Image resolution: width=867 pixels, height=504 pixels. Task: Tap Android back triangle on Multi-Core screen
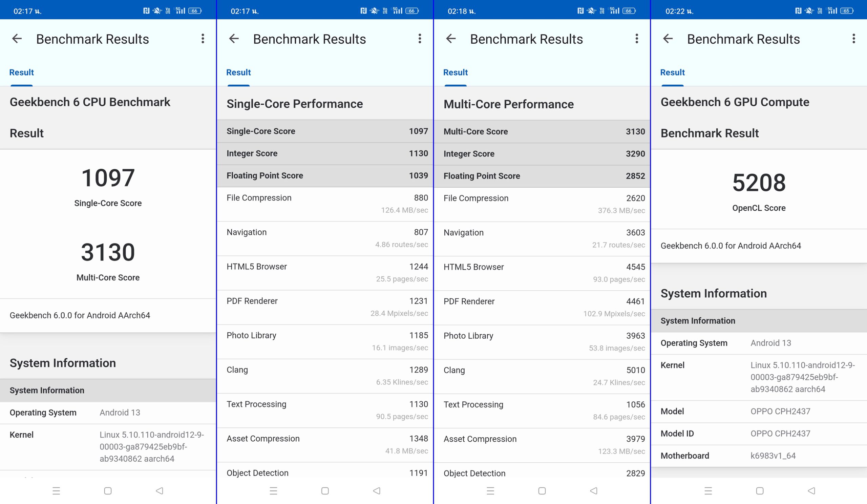pyautogui.click(x=594, y=491)
